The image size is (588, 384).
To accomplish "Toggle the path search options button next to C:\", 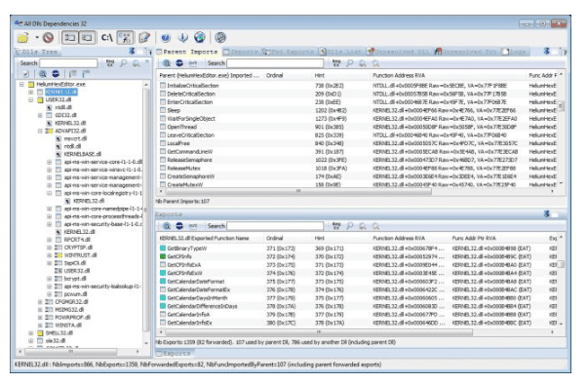I will 125,37.
